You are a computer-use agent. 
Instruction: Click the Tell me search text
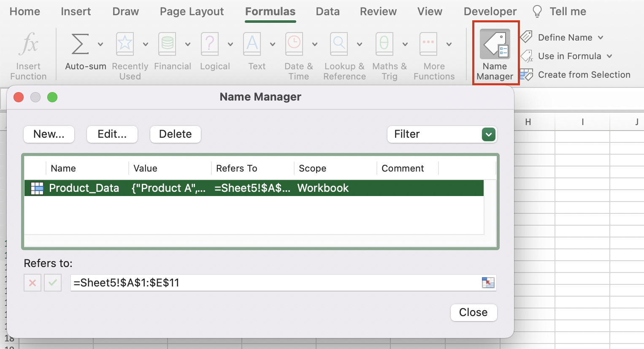tap(568, 11)
